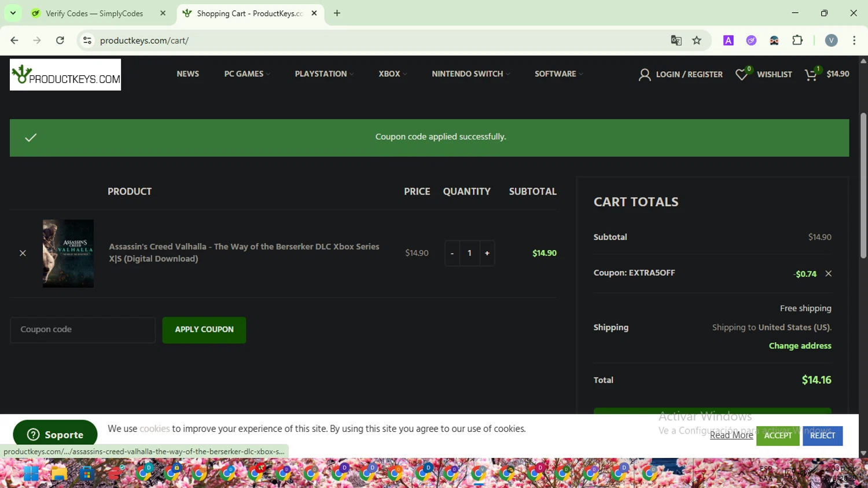Viewport: 868px width, 488px height.
Task: Close the Shopping Cart - ProductKeys tab
Action: [314, 13]
